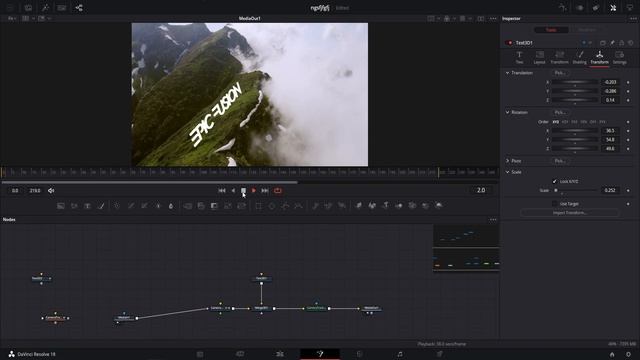Go to the Fusion page button

[320, 354]
